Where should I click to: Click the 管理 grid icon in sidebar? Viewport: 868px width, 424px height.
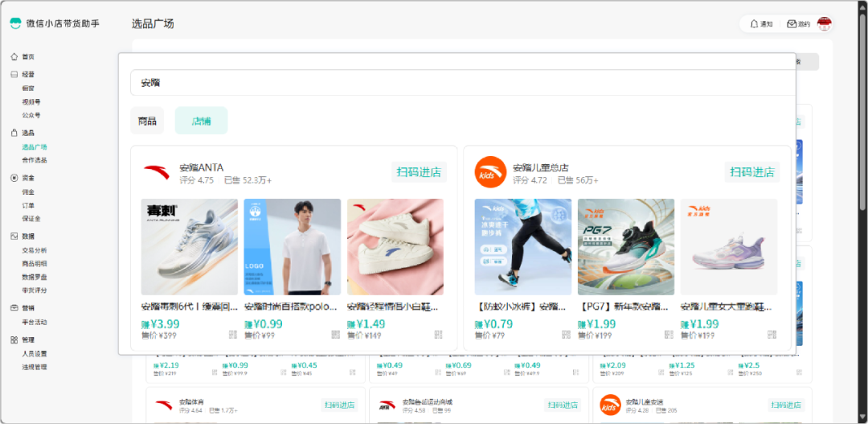tap(14, 340)
